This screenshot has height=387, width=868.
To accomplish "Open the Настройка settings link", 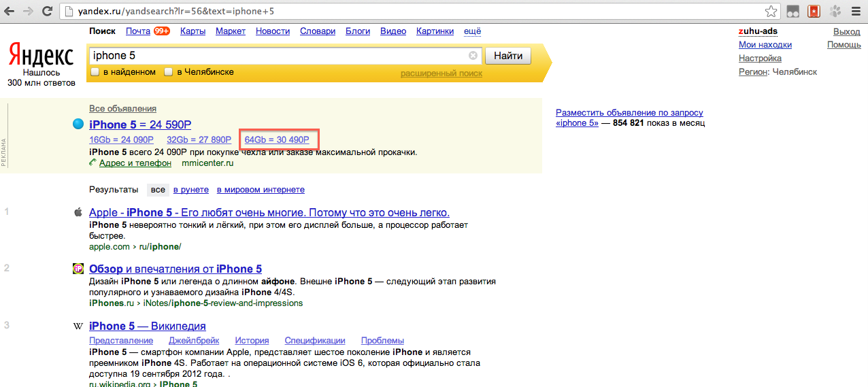I will pos(760,58).
